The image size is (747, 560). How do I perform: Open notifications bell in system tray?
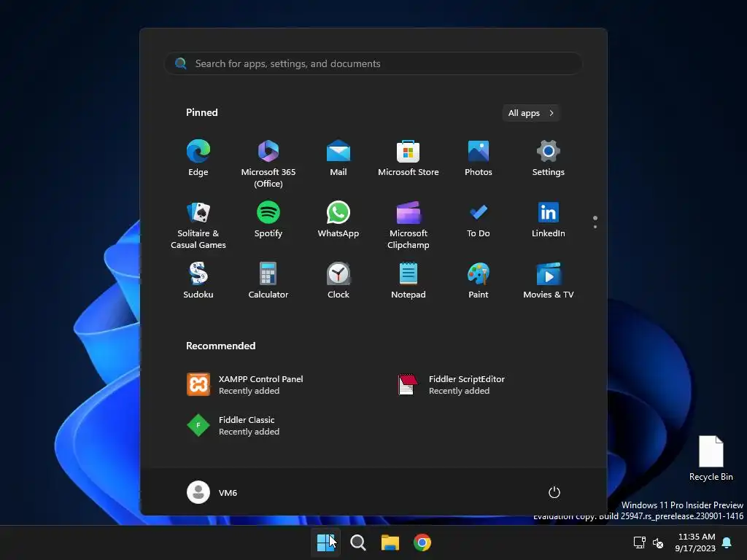[x=727, y=542]
